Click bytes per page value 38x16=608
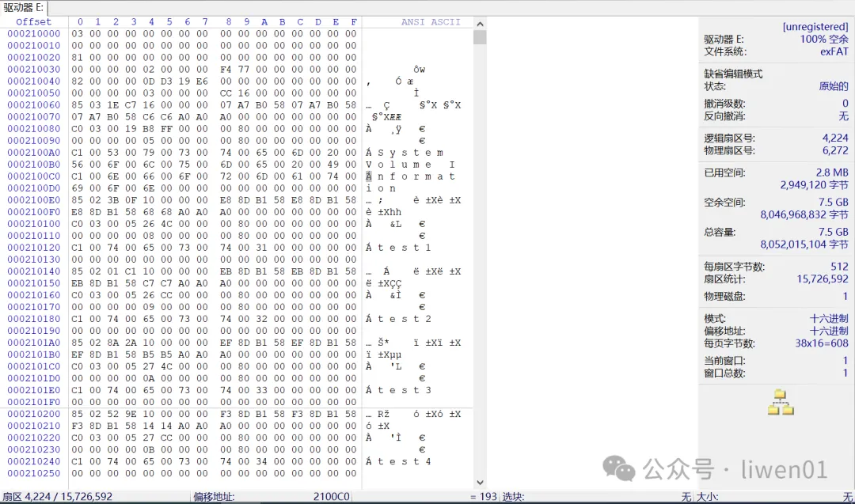Viewport: 855px width, 504px height. pyautogui.click(x=822, y=343)
